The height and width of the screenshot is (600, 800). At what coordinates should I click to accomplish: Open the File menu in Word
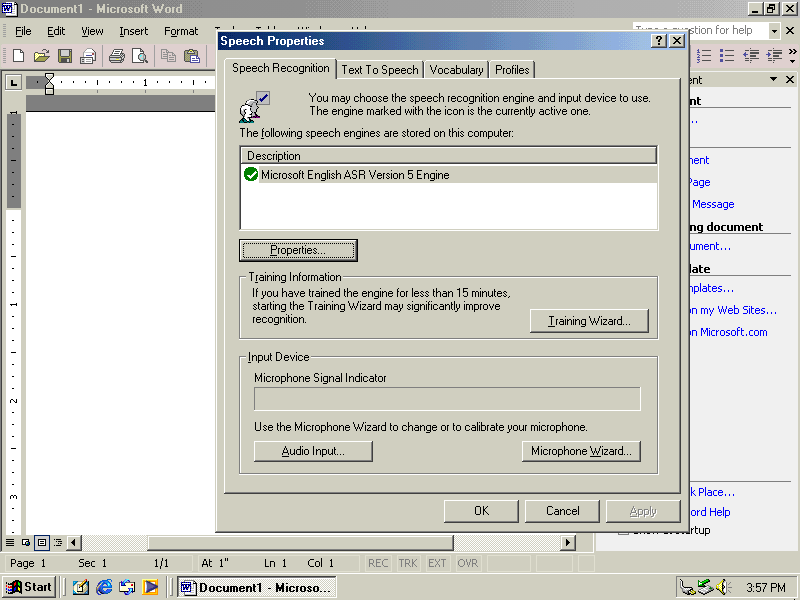[23, 31]
